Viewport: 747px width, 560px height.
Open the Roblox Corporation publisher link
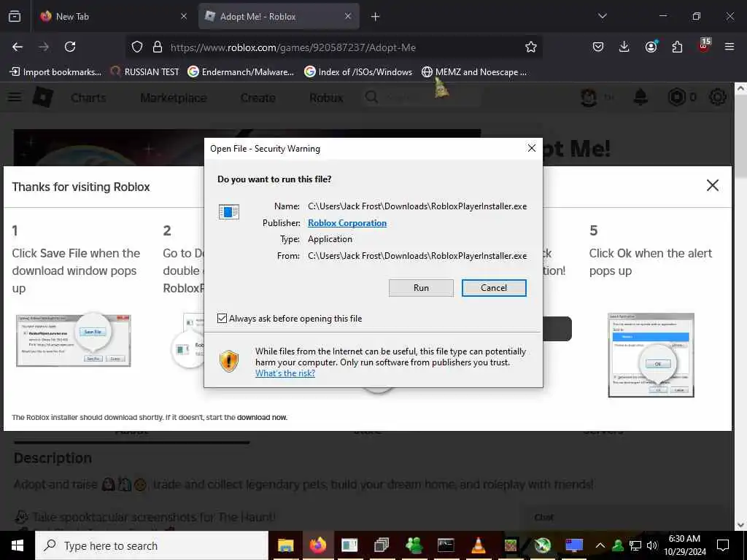(x=347, y=223)
